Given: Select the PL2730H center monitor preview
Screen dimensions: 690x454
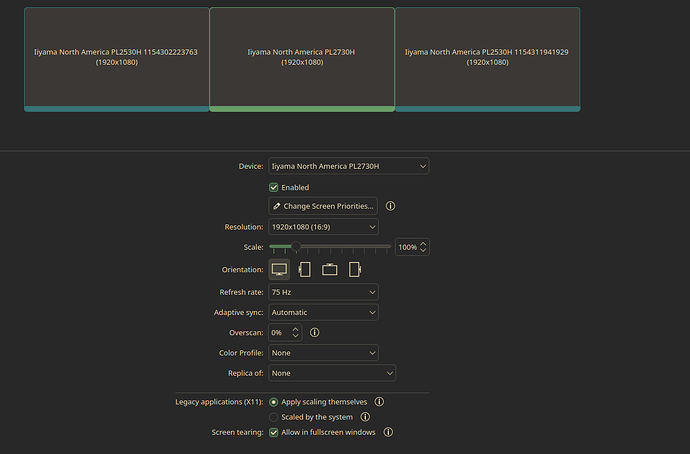Looking at the screenshot, I should click(x=302, y=59).
